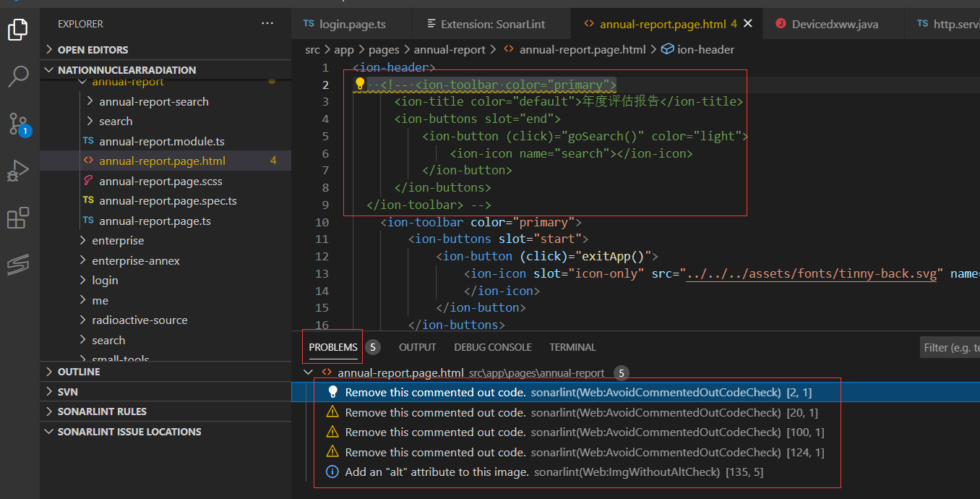
Task: Open the Explorer view in activity bar
Action: (x=18, y=30)
